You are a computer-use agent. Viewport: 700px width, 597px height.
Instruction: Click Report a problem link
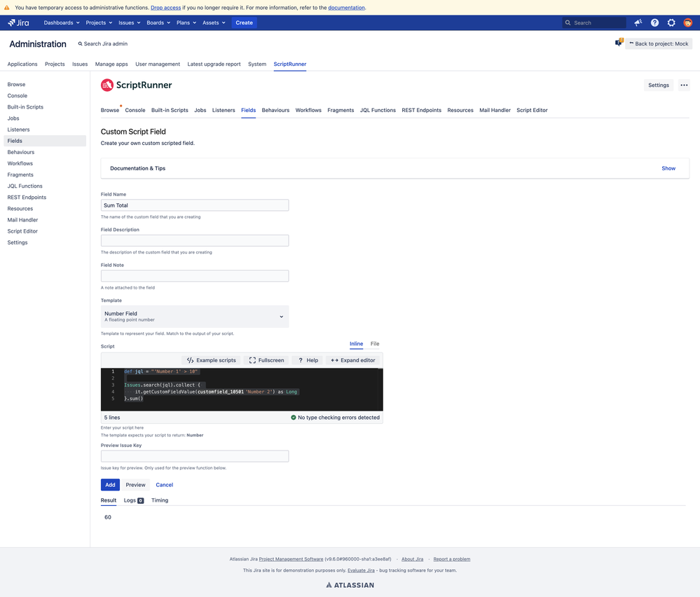coord(451,559)
